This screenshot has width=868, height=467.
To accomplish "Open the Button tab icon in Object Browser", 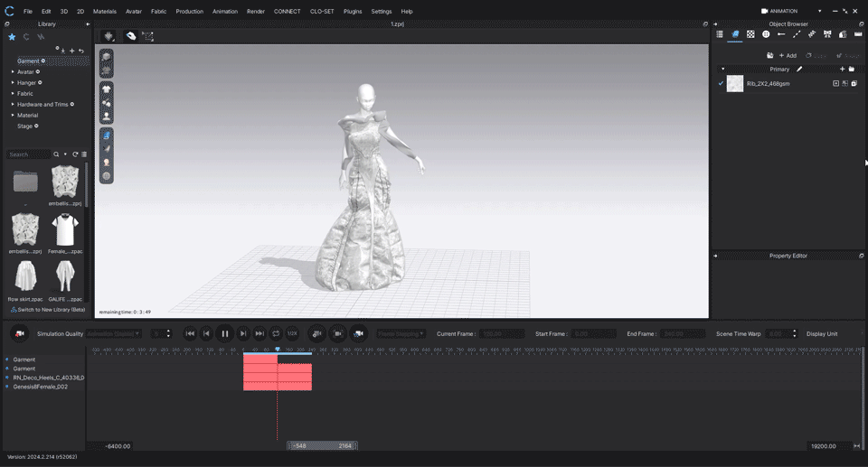I will tap(766, 34).
